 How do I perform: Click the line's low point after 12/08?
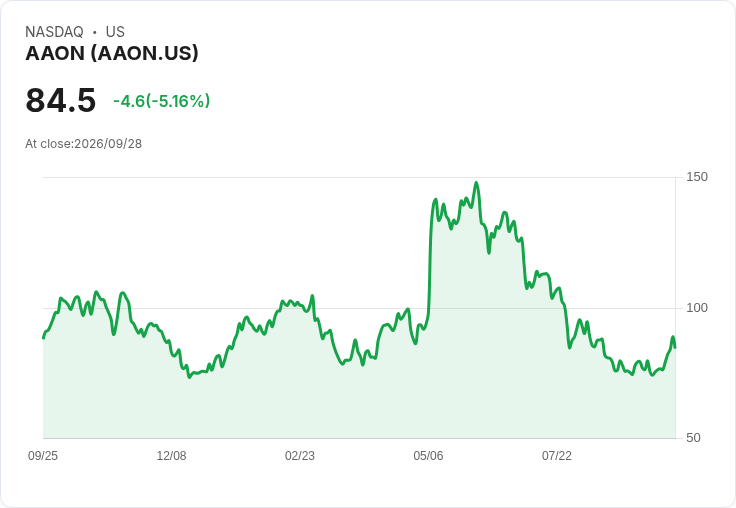(x=189, y=377)
